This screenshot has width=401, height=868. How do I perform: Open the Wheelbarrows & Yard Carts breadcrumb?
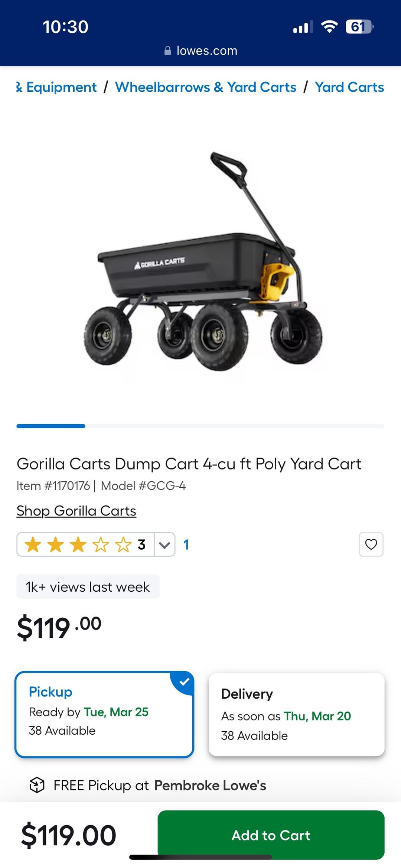206,87
